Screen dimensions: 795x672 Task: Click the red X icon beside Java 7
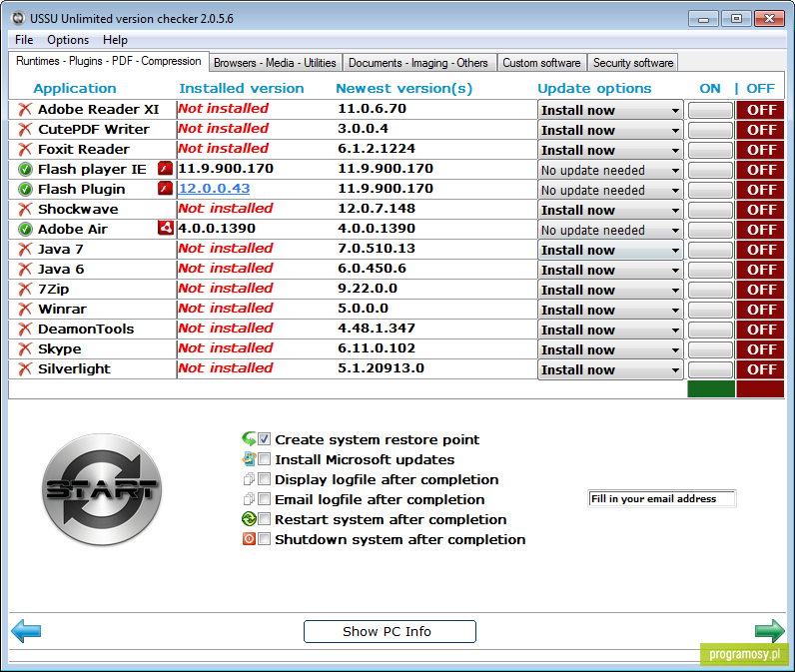[x=25, y=250]
